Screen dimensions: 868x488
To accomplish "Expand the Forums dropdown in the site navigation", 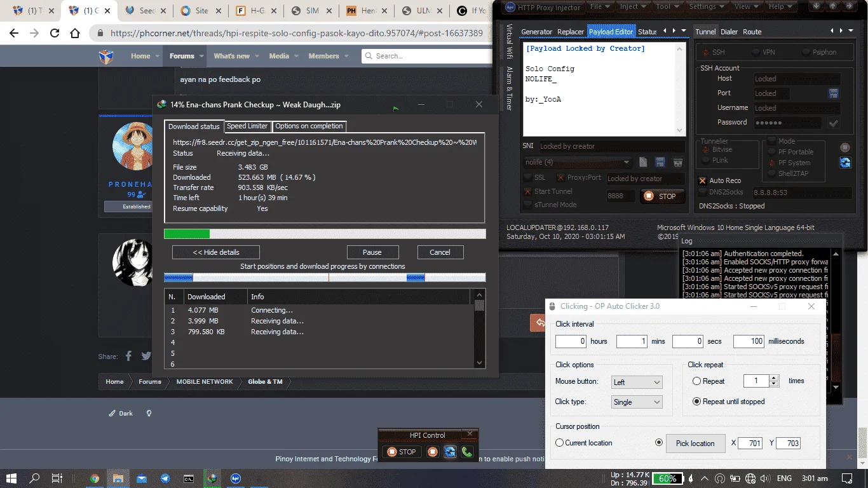I will [201, 56].
